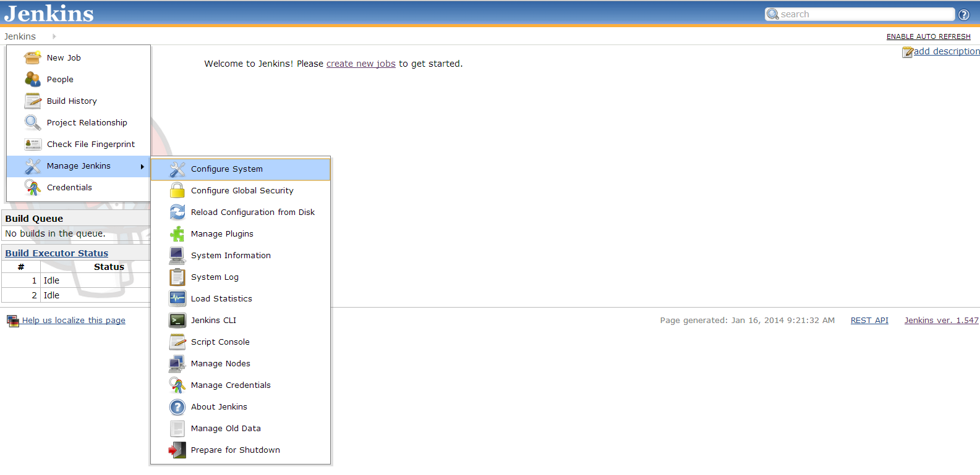Open the Jenkins breadcrumb dropdown arrow
The height and width of the screenshot is (475, 980).
[x=54, y=36]
